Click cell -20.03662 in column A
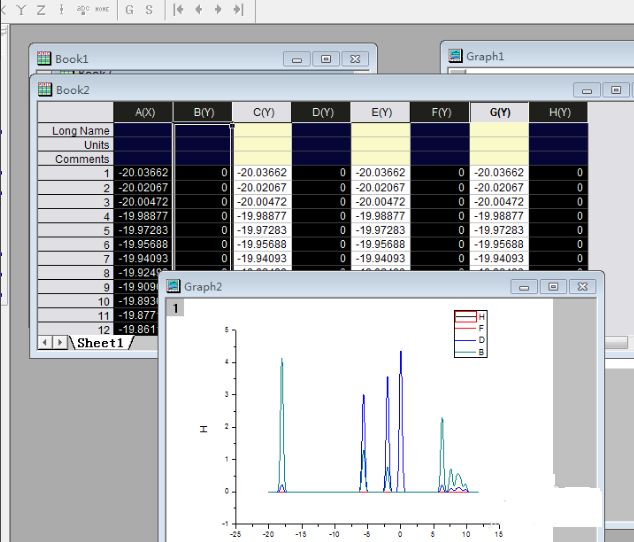634x542 pixels. (x=143, y=173)
